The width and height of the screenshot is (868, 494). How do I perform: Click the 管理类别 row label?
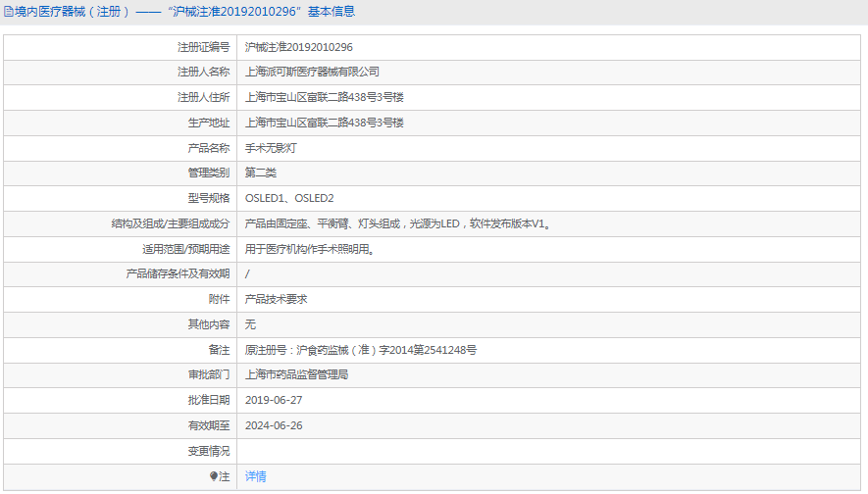coord(208,173)
